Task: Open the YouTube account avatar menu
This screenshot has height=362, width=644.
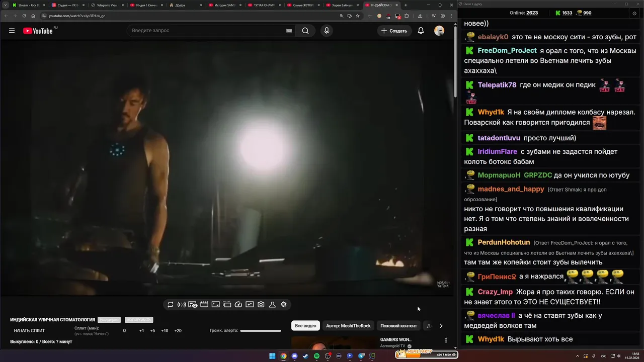Action: (439, 31)
